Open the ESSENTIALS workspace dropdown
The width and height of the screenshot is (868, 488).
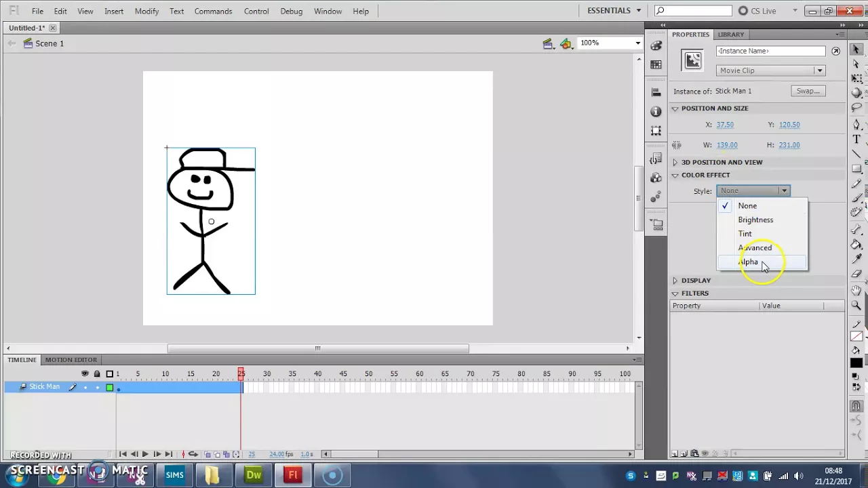point(614,11)
